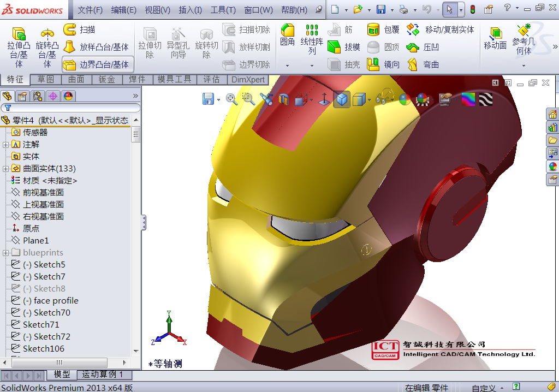This screenshot has height=392, width=559.
Task: Click the 移动面 move face tool
Action: click(495, 38)
